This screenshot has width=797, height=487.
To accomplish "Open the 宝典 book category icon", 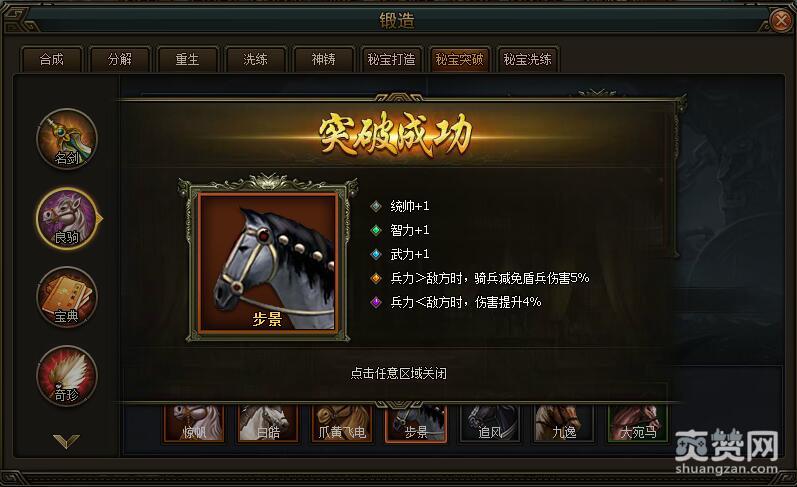I will (x=67, y=297).
